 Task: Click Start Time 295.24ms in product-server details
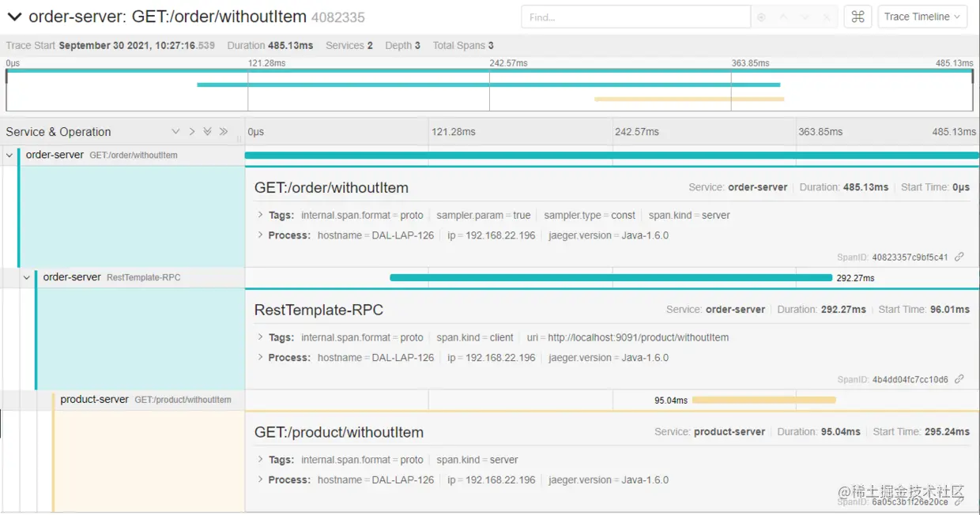(x=921, y=432)
